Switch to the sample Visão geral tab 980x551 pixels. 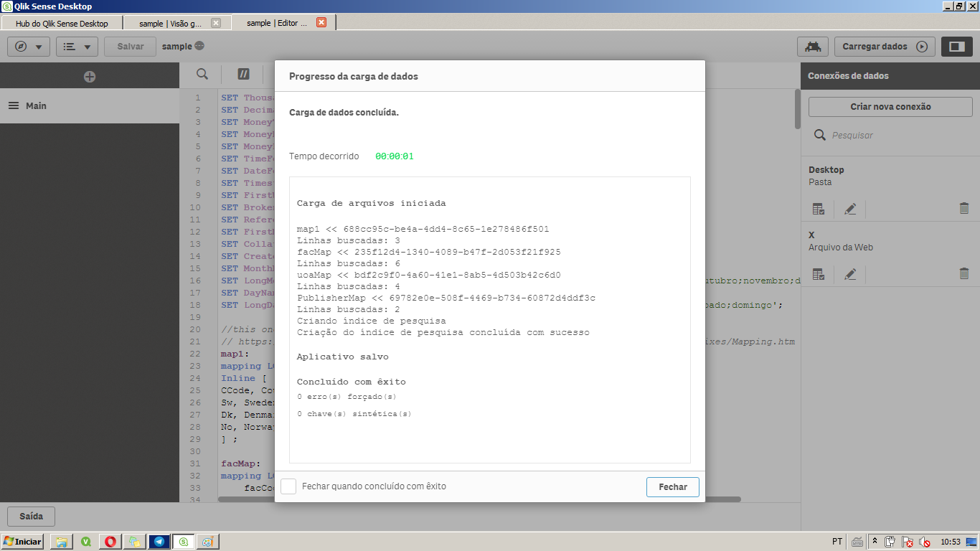click(170, 23)
